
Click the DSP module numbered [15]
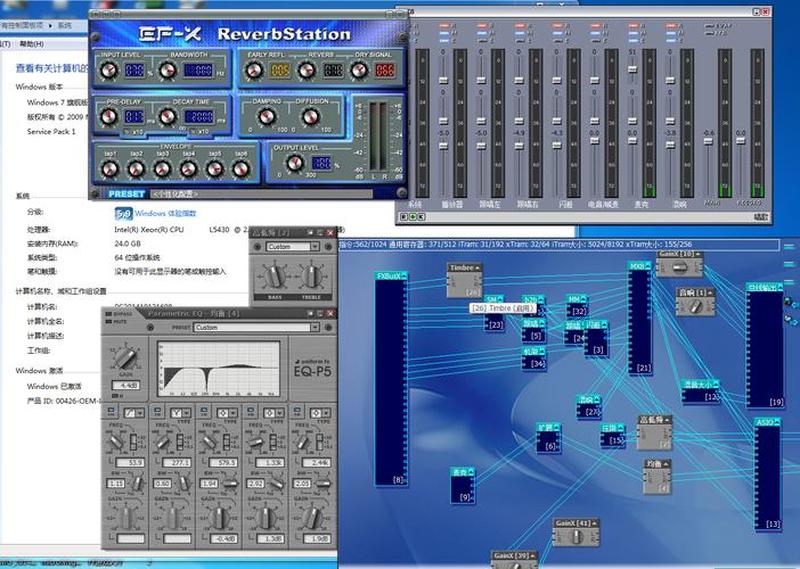613,435
